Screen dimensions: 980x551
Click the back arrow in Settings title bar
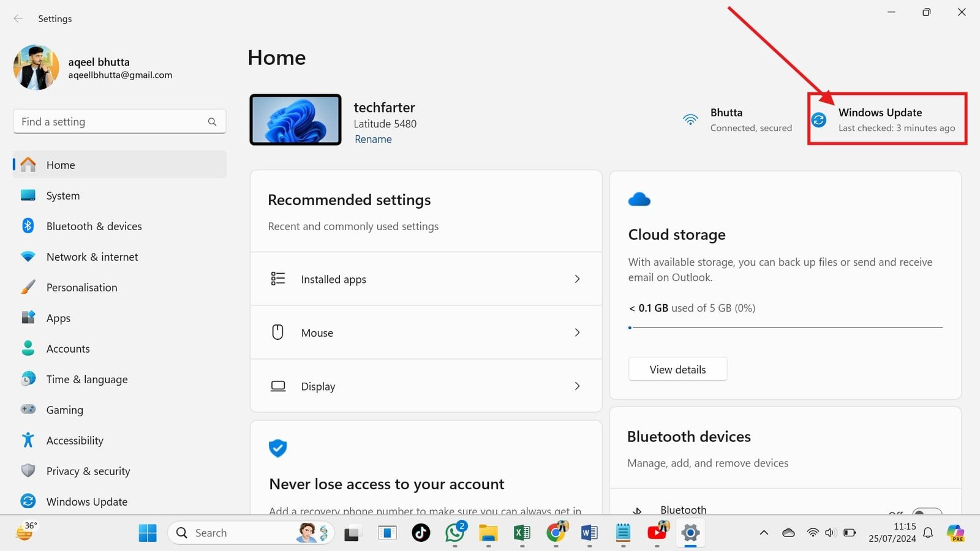pos(18,18)
